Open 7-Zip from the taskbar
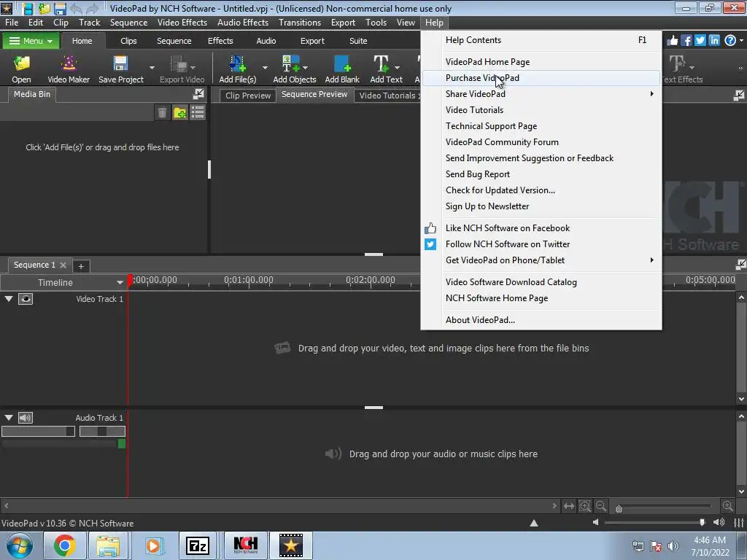This screenshot has width=747, height=560. coord(198,545)
